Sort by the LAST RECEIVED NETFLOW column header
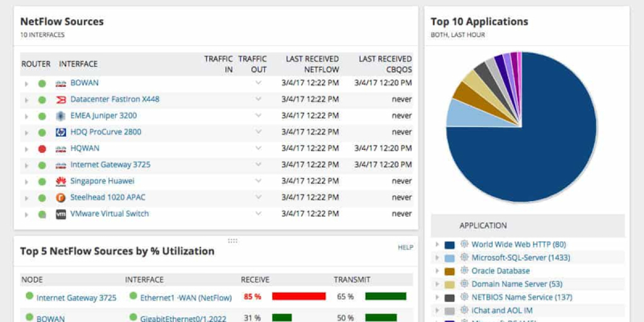This screenshot has height=322, width=644. click(312, 64)
